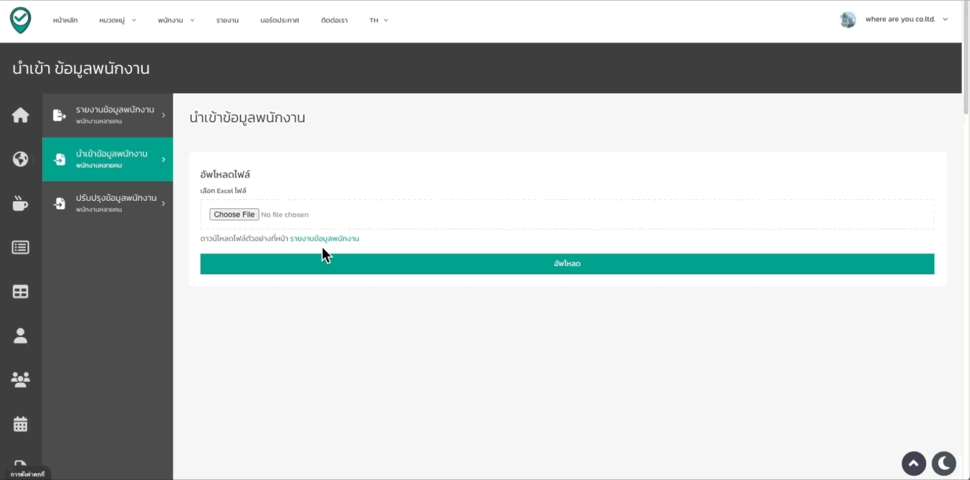Open the group of people sidebar icon
This screenshot has width=970, height=480.
click(20, 380)
